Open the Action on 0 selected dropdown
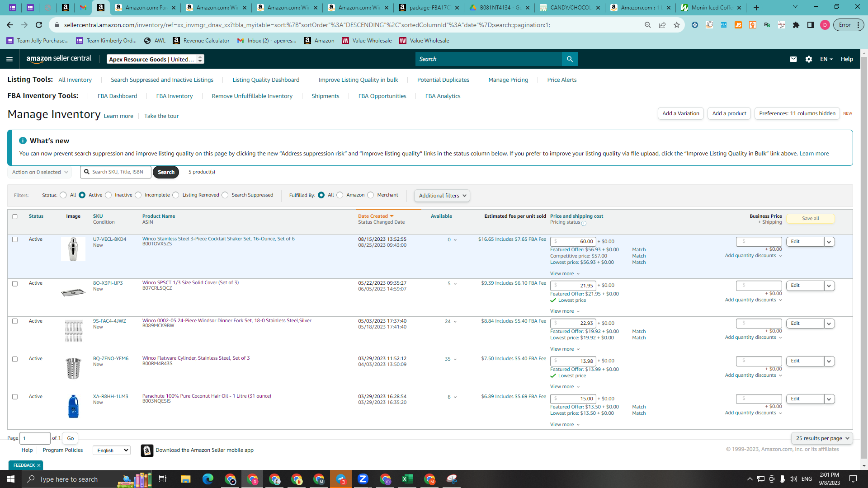The image size is (868, 488). pos(40,172)
